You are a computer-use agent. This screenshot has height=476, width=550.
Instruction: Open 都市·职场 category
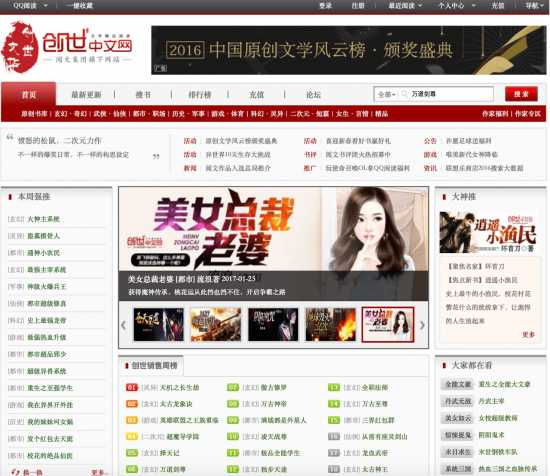[x=149, y=114]
